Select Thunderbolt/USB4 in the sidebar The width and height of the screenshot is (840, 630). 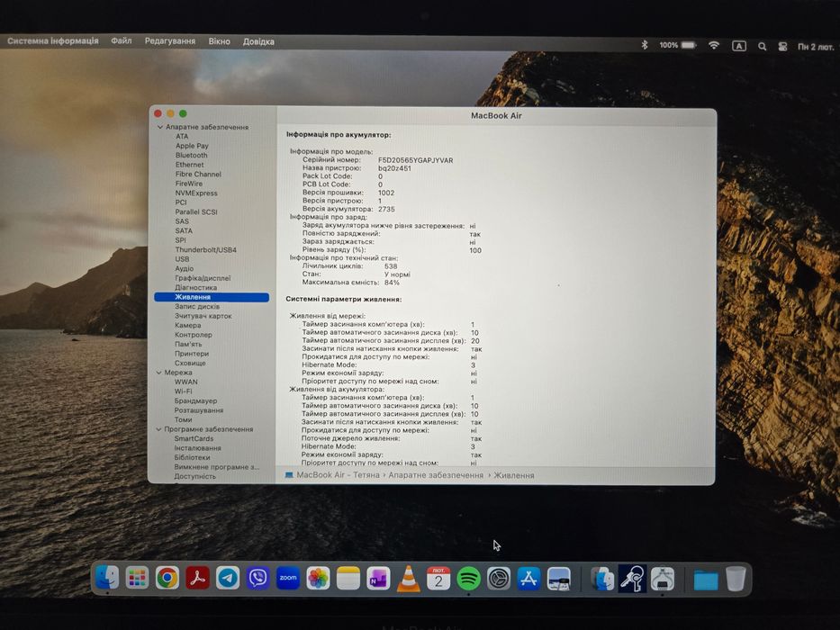pyautogui.click(x=205, y=250)
